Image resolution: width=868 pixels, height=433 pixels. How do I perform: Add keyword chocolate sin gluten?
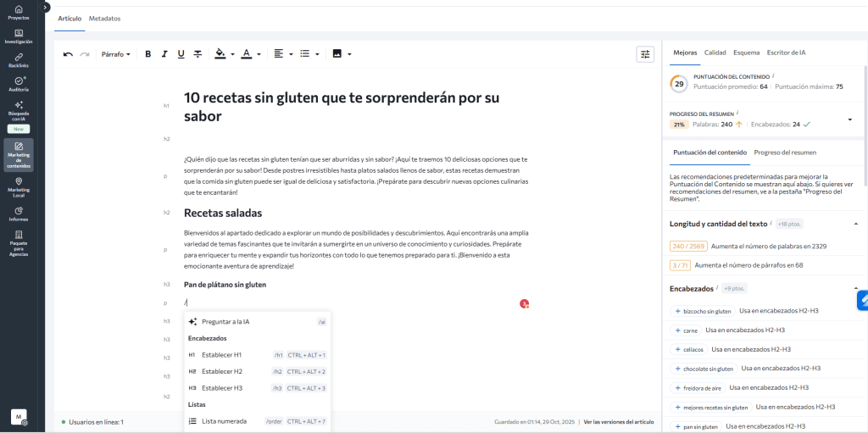(703, 369)
